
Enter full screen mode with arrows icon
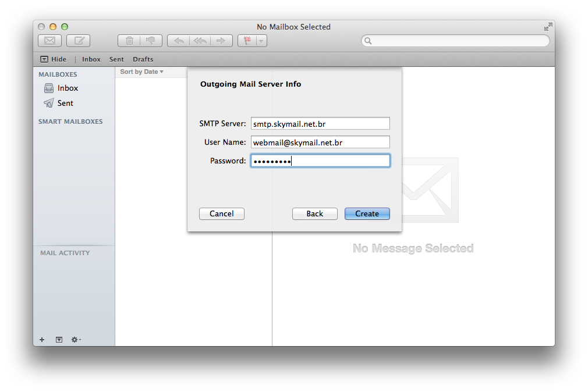coord(548,27)
